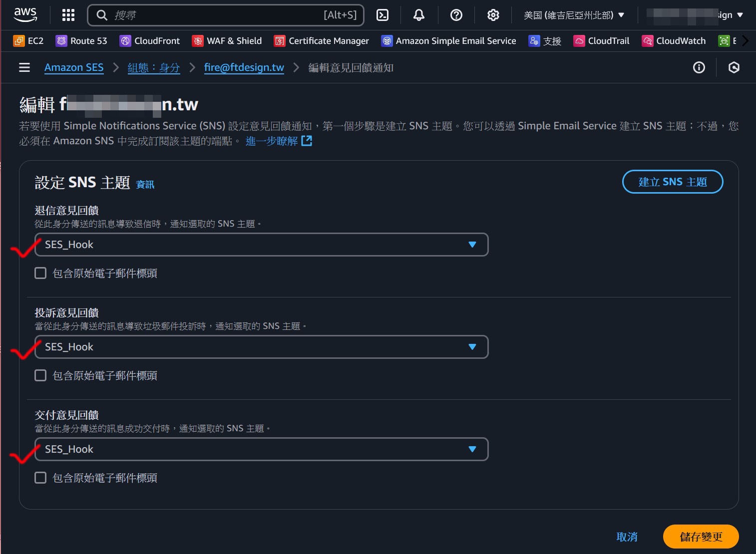Launch the CloudShell terminal icon

pyautogui.click(x=382, y=15)
